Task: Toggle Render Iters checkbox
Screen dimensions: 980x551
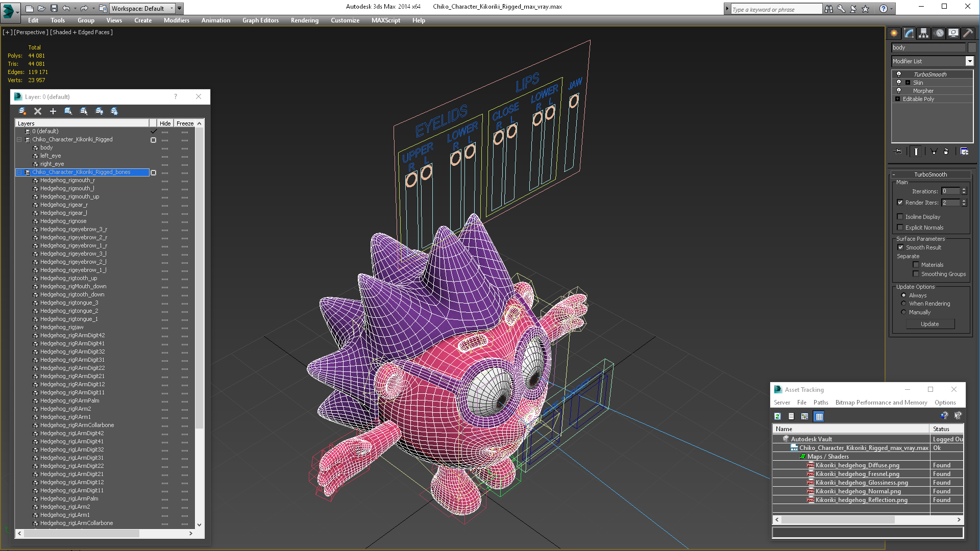Action: pyautogui.click(x=900, y=203)
